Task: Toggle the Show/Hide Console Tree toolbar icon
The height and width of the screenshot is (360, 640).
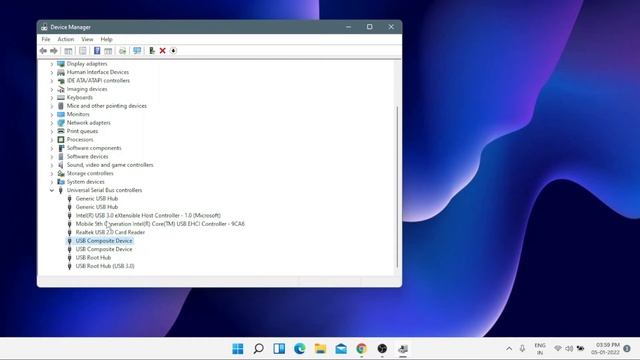Action: (x=68, y=51)
